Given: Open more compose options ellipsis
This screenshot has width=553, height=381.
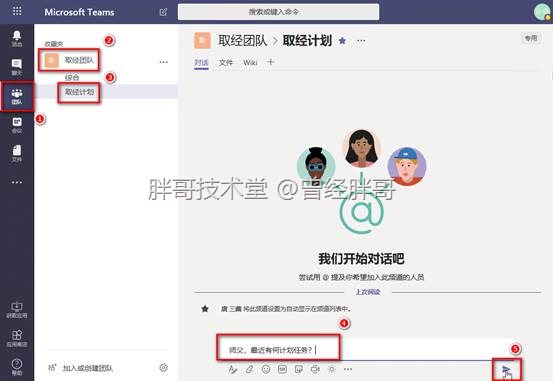Looking at the screenshot, I should click(x=348, y=369).
